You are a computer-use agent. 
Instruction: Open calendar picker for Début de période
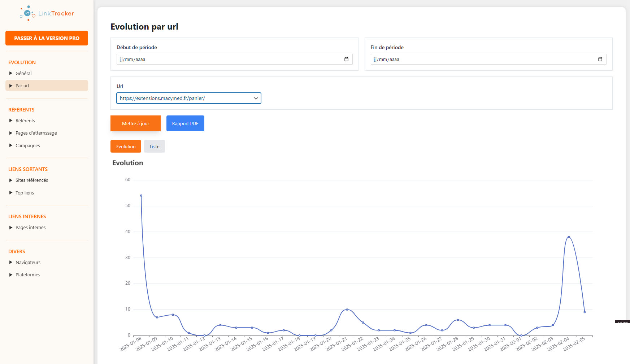pyautogui.click(x=346, y=59)
